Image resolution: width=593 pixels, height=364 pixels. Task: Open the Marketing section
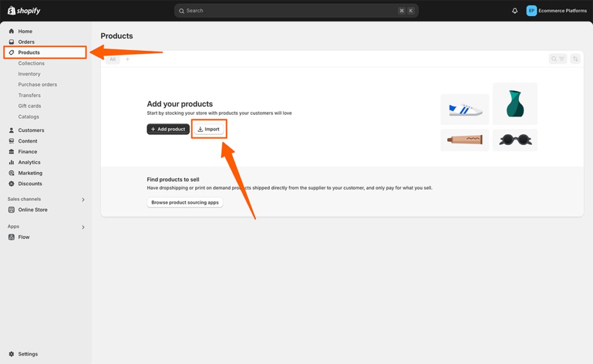pos(12,172)
